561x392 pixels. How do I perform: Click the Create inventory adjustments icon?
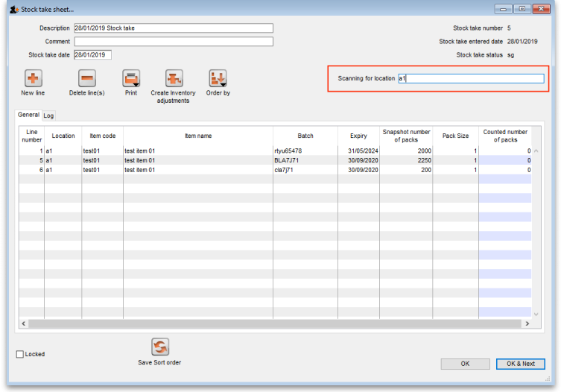[174, 79]
